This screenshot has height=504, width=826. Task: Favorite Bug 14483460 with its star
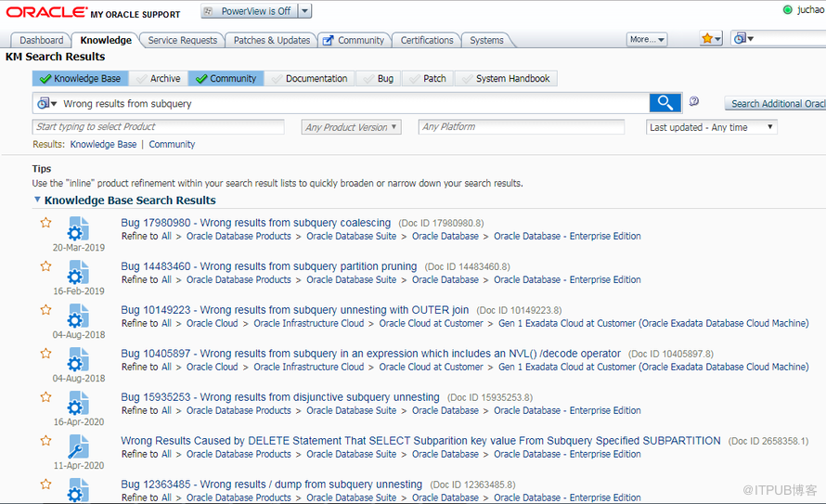tap(45, 266)
